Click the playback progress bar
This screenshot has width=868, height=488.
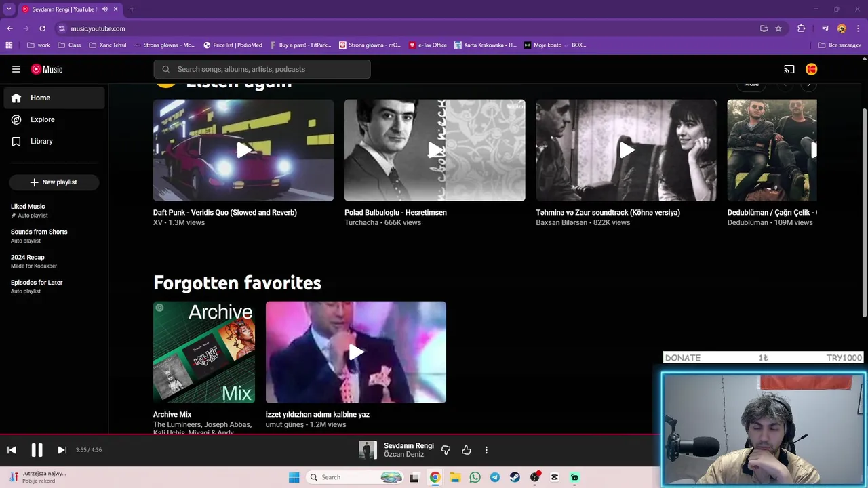pyautogui.click(x=330, y=434)
